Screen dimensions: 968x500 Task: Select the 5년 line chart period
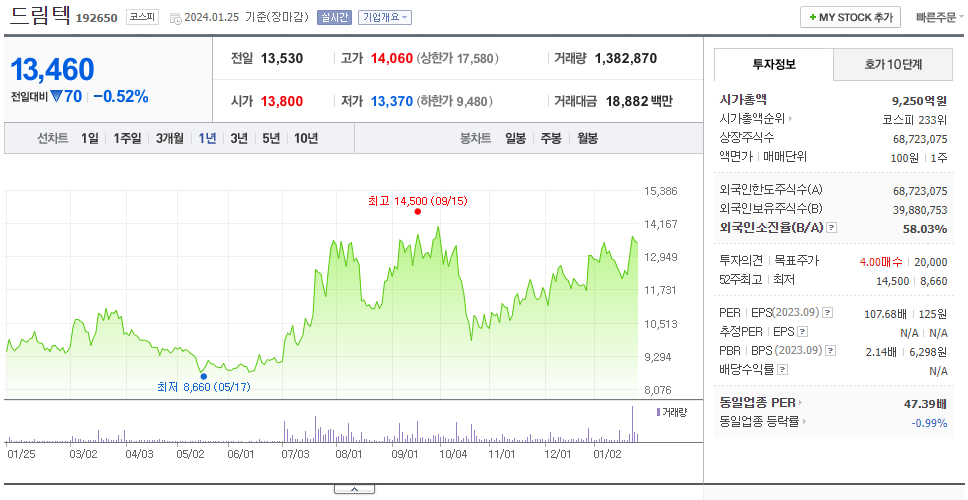(x=271, y=138)
